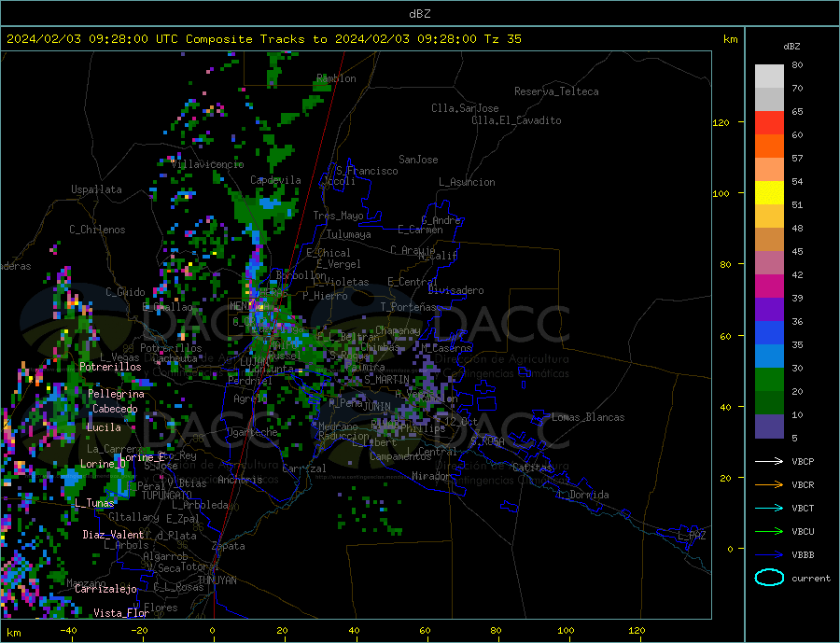This screenshot has height=643, width=840.
Task: Click the C_Guido map label
Action: [x=125, y=292]
